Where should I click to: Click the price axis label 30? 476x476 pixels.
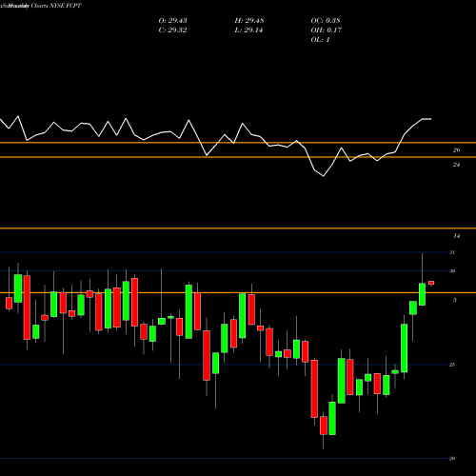click(x=452, y=271)
